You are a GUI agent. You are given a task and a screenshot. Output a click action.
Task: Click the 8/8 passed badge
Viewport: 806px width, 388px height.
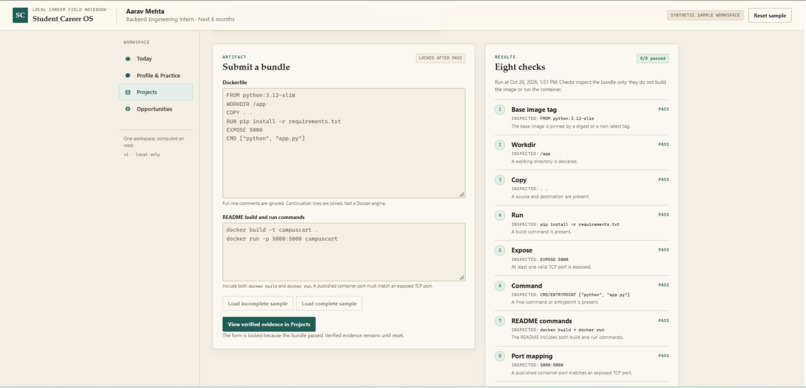pyautogui.click(x=652, y=59)
